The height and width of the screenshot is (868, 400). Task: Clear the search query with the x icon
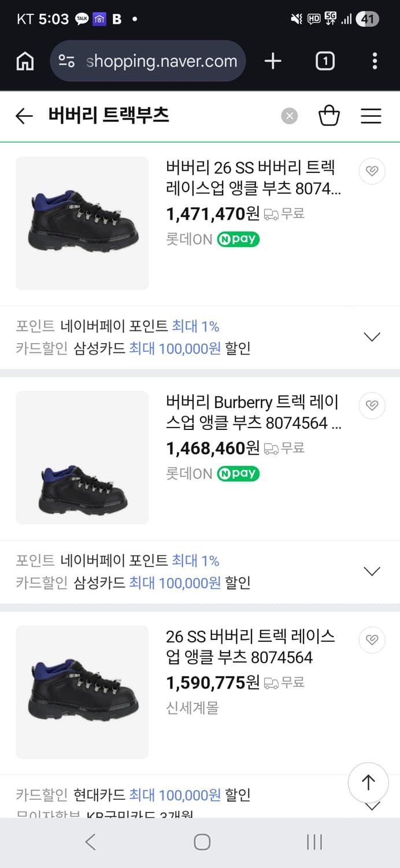289,115
